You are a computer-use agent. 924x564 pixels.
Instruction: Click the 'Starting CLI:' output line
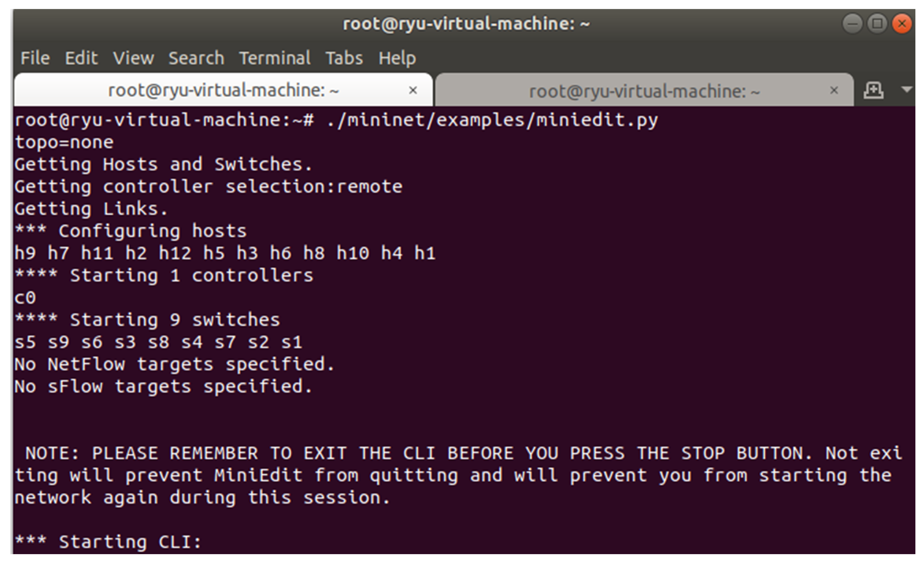[x=109, y=542]
